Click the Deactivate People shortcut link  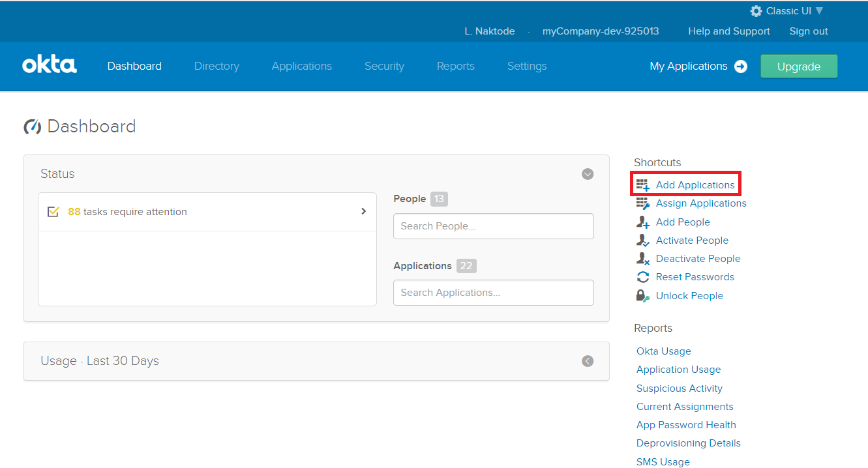698,259
